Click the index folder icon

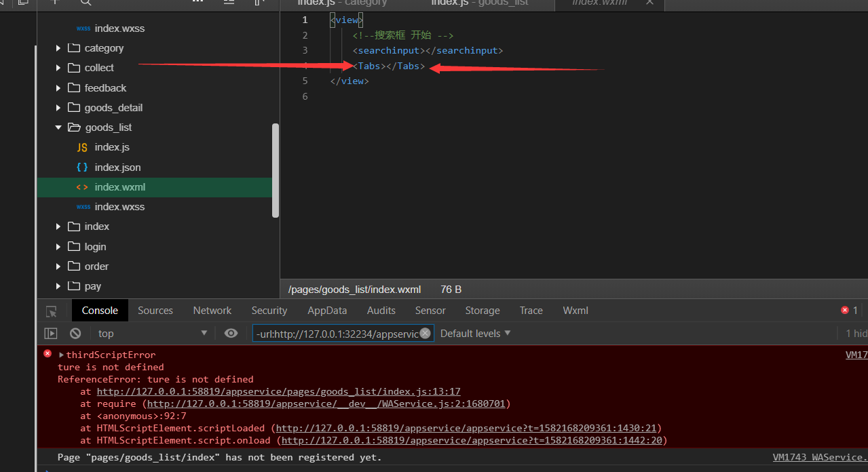tap(74, 227)
